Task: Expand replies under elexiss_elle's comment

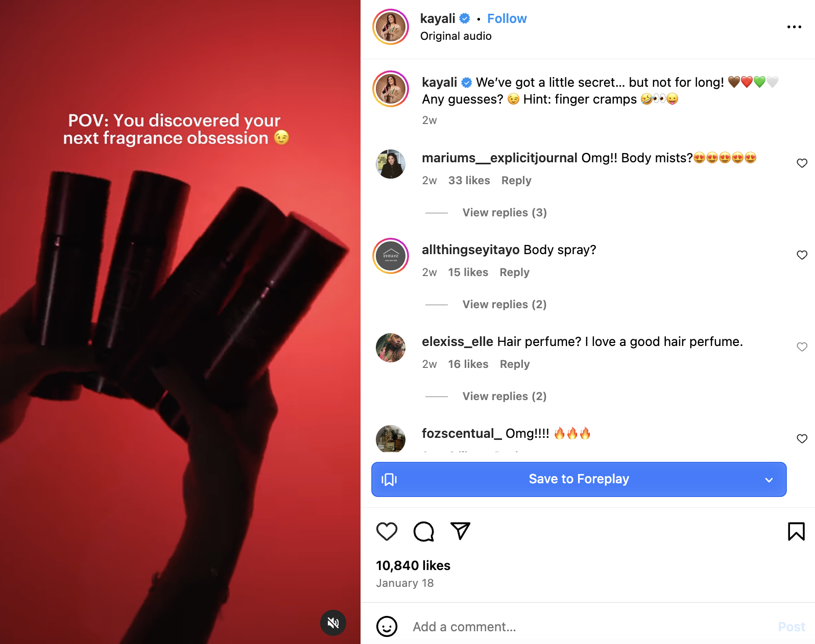Action: pos(505,397)
